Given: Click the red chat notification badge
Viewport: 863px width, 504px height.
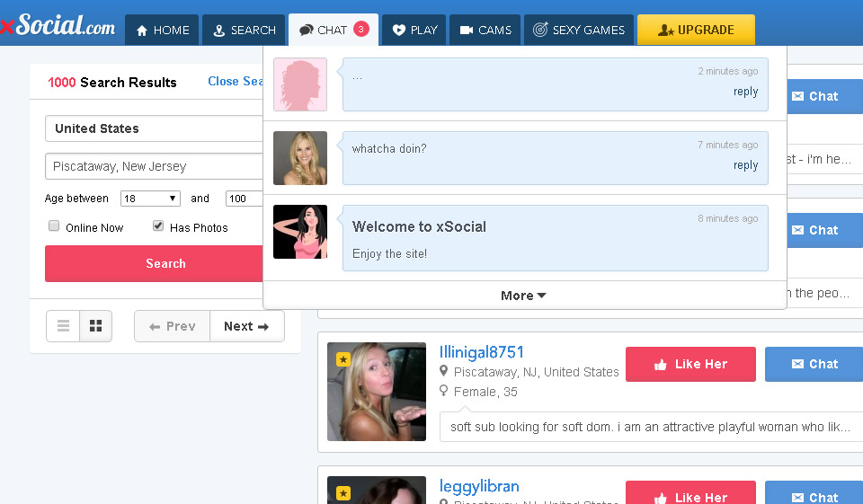Looking at the screenshot, I should tap(361, 30).
